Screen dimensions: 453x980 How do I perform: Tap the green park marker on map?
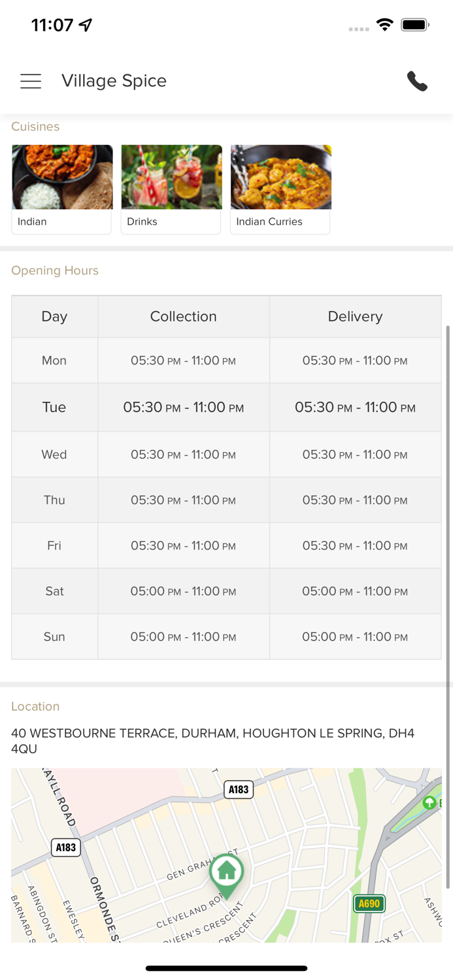click(x=429, y=802)
